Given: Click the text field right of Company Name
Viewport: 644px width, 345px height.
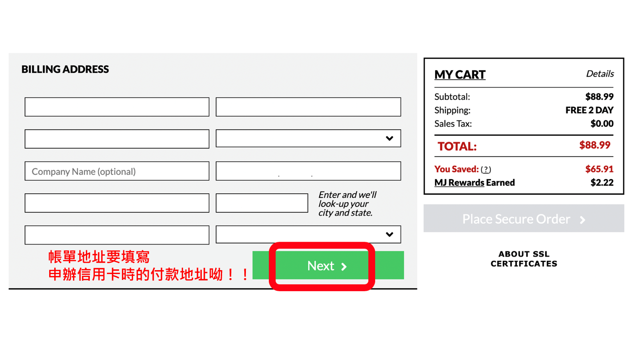Looking at the screenshot, I should (308, 171).
